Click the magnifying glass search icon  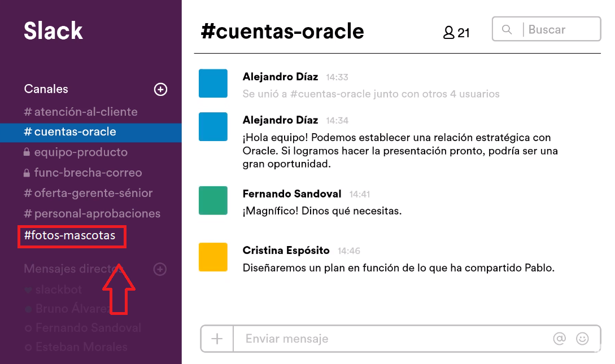coord(507,30)
